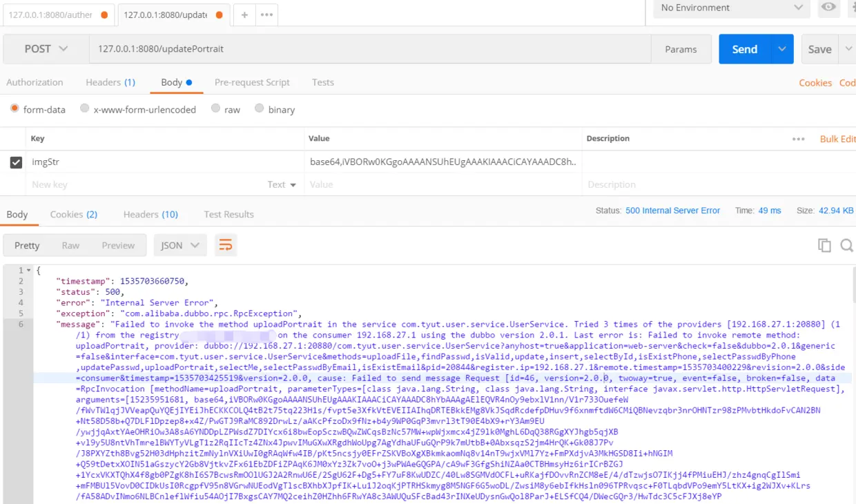
Task: Click the request URL input field
Action: 369,49
